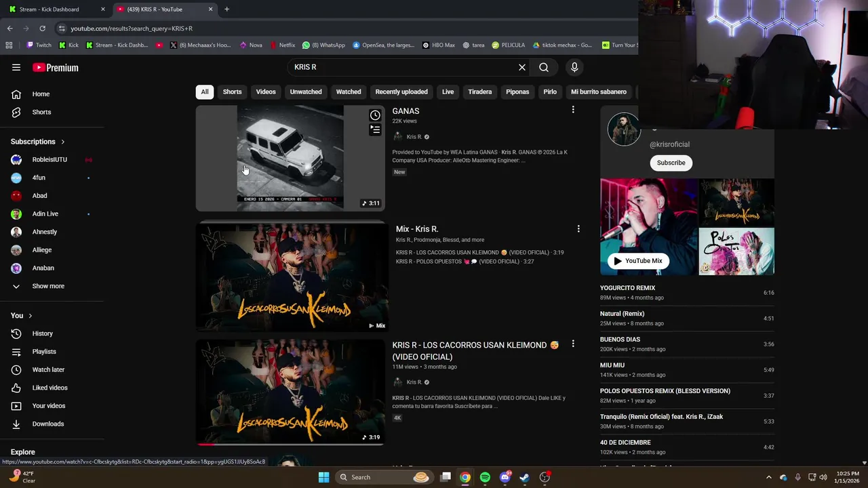Go back in Chrome navigation
Screen dimensions: 868x488
(9, 28)
